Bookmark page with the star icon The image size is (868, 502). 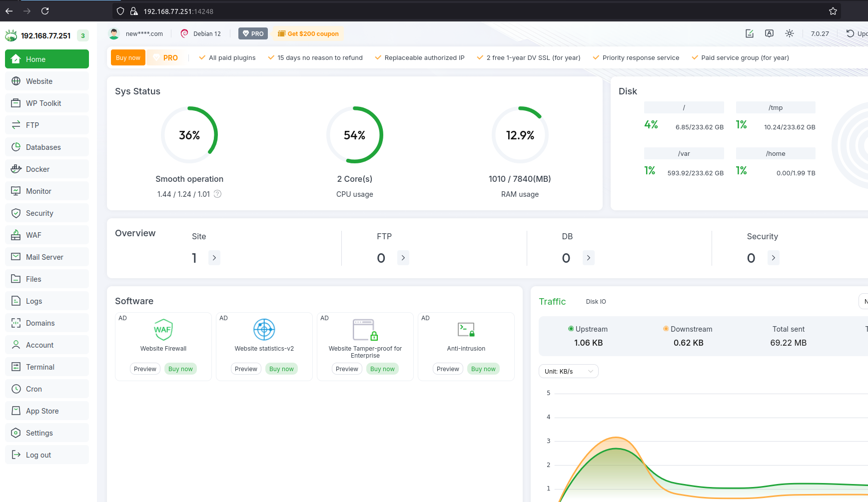click(833, 11)
